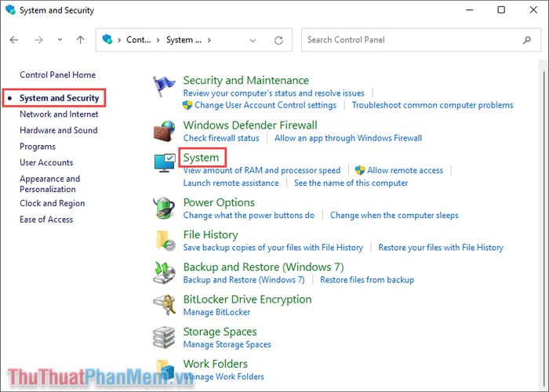This screenshot has width=549, height=392.
Task: Refresh the address bar location
Action: pos(278,40)
